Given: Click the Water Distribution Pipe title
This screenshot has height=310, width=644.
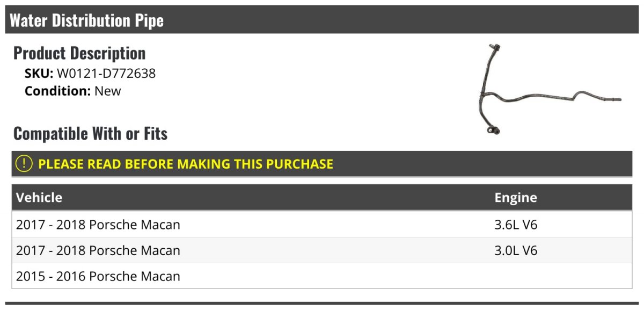Looking at the screenshot, I should click(87, 20).
